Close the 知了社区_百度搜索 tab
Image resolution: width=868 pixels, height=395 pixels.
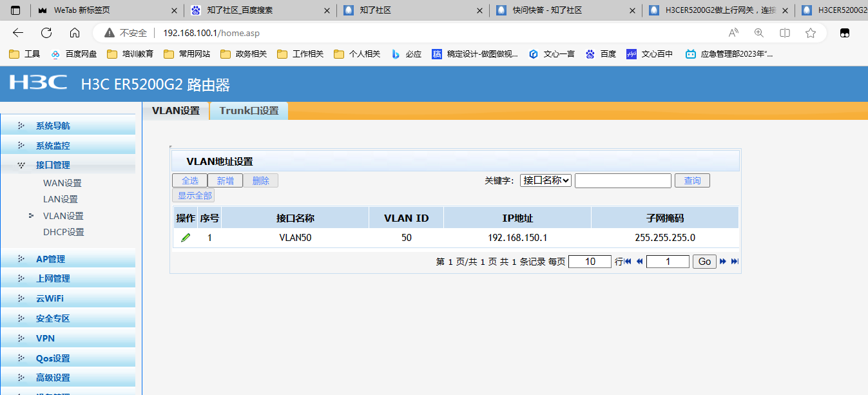[x=327, y=10]
